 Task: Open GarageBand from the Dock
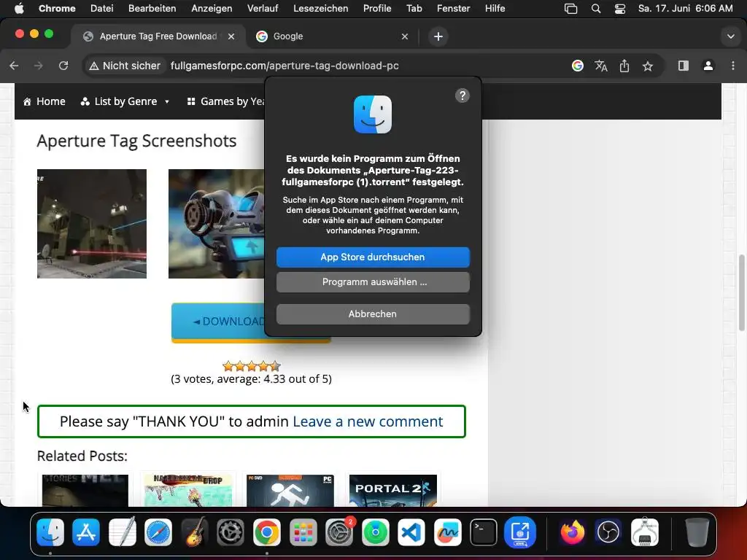pos(194,532)
